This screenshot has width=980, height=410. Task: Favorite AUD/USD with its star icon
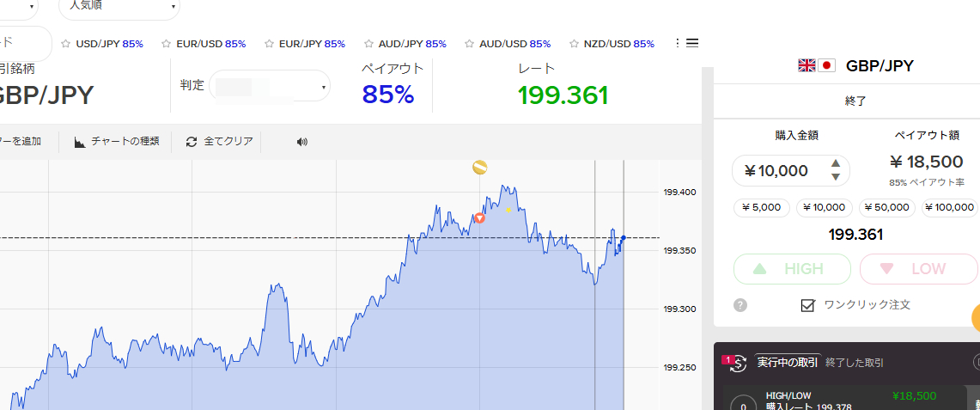pos(469,44)
